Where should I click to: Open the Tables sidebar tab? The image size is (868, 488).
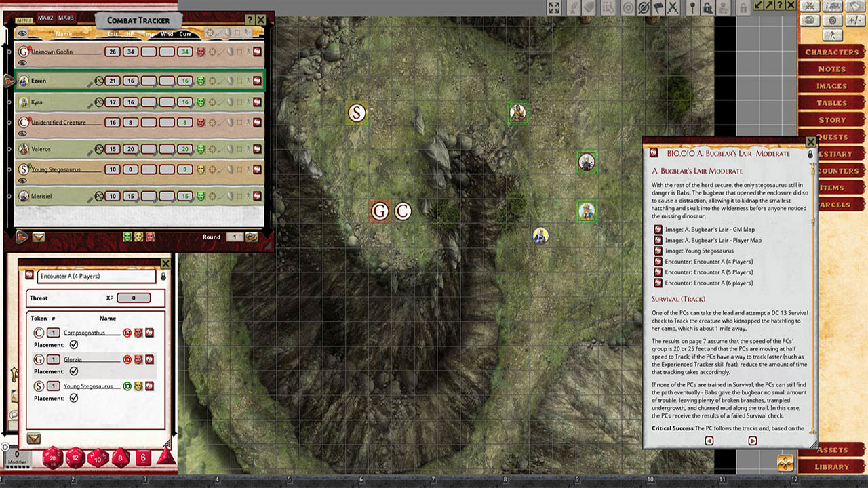(831, 103)
